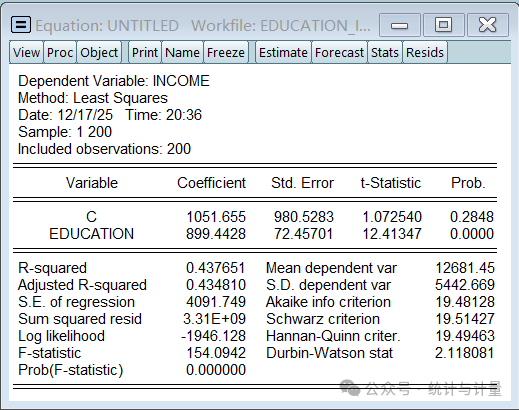Click Schwarz criterion value 19.51427
Viewport: 519px width, 410px height.
(465, 319)
